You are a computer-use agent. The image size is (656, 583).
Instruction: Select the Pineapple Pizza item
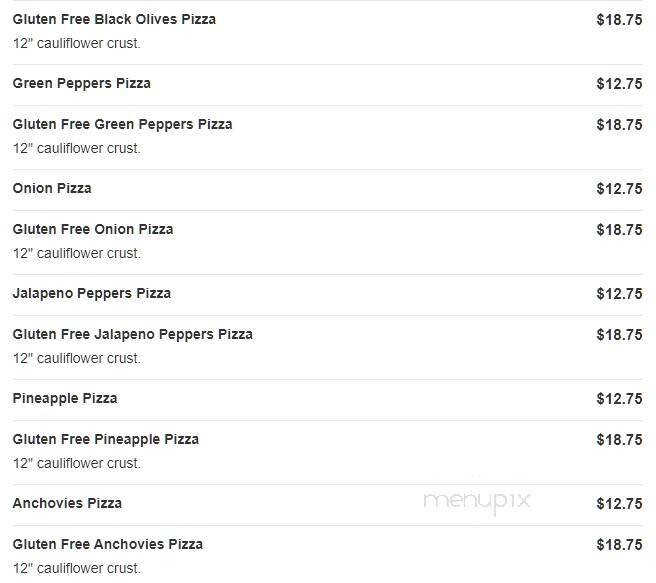coord(65,398)
